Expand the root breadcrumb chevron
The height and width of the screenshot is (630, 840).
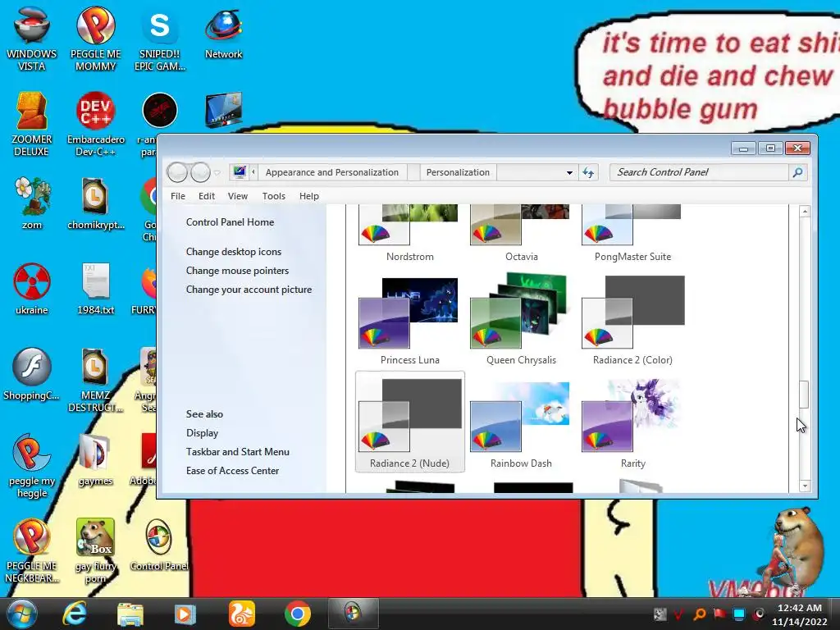coord(253,172)
